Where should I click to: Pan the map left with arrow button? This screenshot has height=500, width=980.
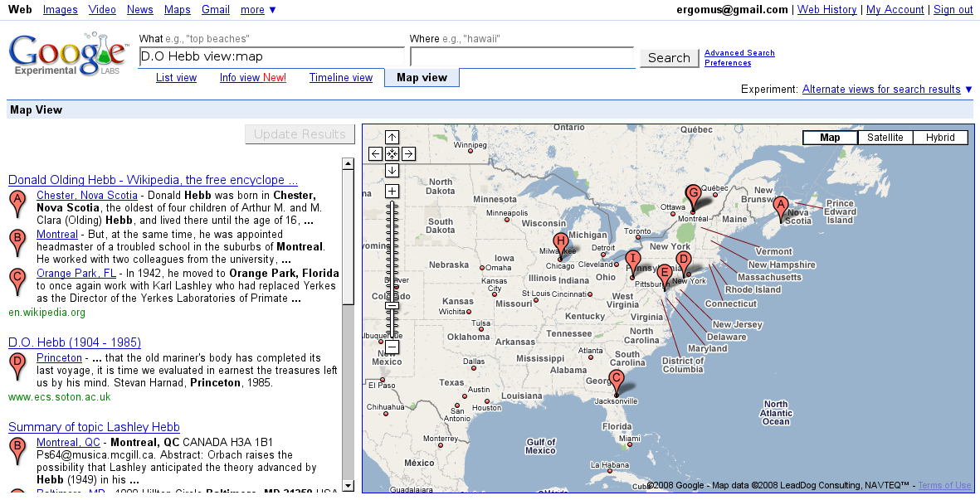click(x=375, y=153)
